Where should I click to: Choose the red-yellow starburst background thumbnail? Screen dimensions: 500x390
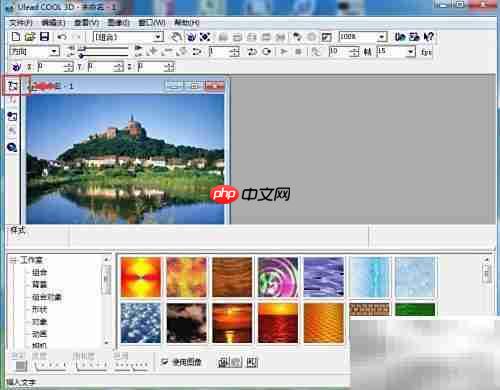141,277
